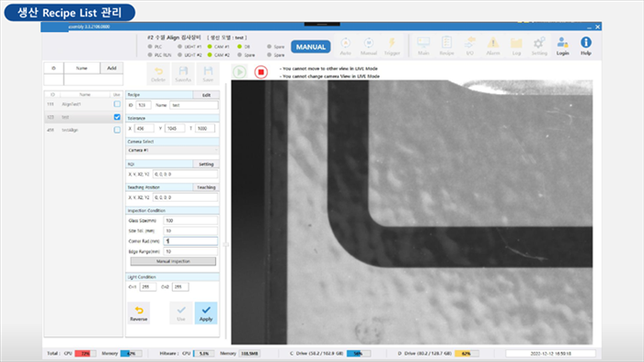Click the Add recipe button

pyautogui.click(x=111, y=68)
